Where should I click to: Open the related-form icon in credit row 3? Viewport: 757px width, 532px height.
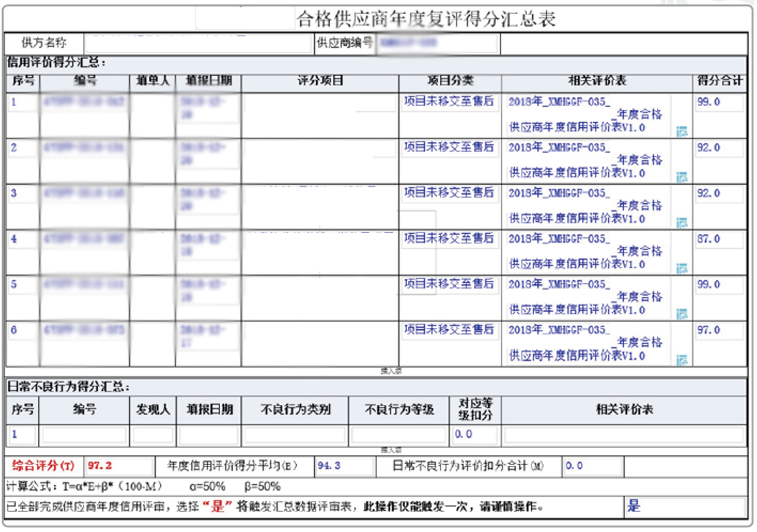point(681,223)
